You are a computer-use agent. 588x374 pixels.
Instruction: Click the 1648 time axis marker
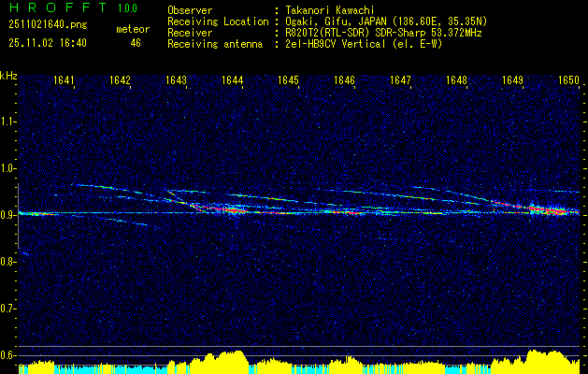(x=456, y=79)
